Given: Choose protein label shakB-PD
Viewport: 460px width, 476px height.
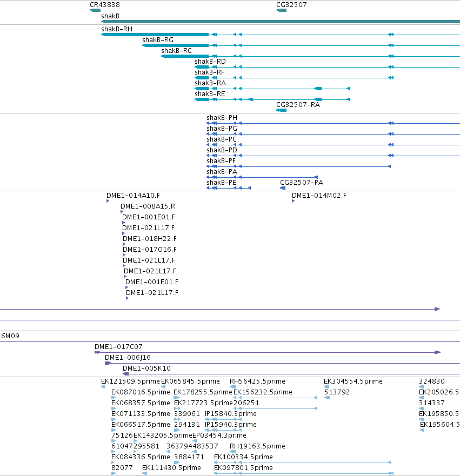Looking at the screenshot, I should (222, 150).
